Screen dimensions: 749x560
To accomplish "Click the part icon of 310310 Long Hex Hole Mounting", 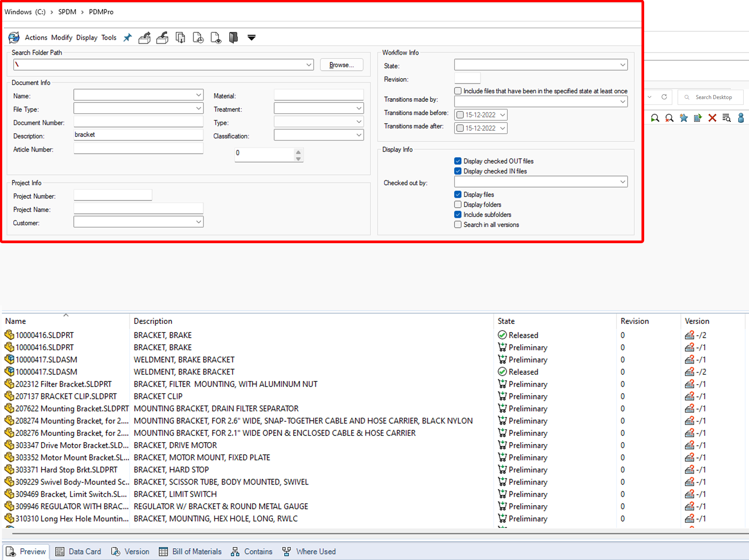I will pyautogui.click(x=9, y=518).
